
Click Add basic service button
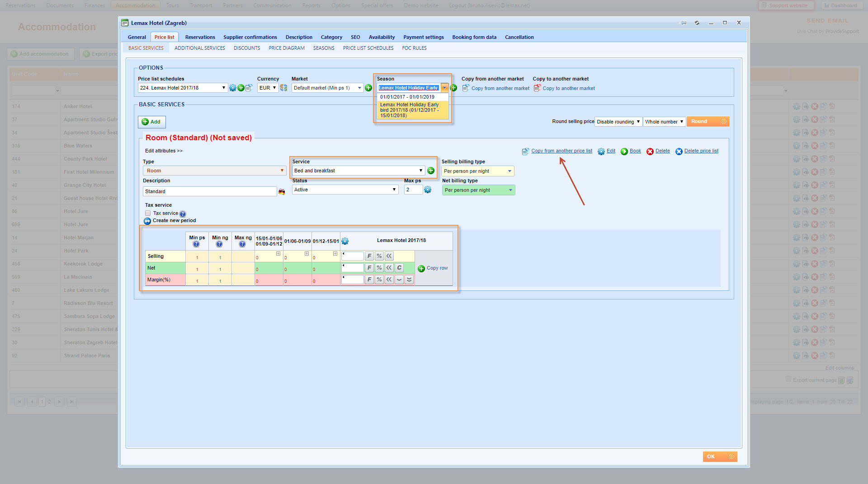click(151, 122)
